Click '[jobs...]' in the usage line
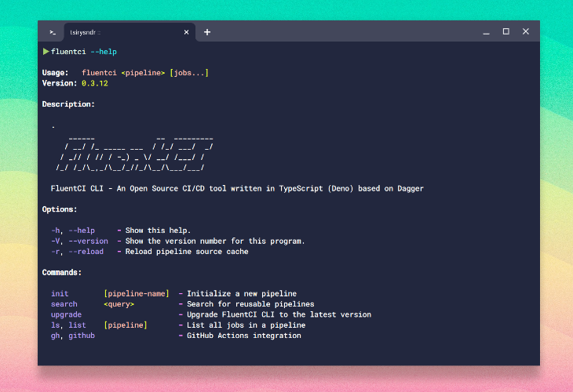The image size is (573, 392). pos(189,73)
